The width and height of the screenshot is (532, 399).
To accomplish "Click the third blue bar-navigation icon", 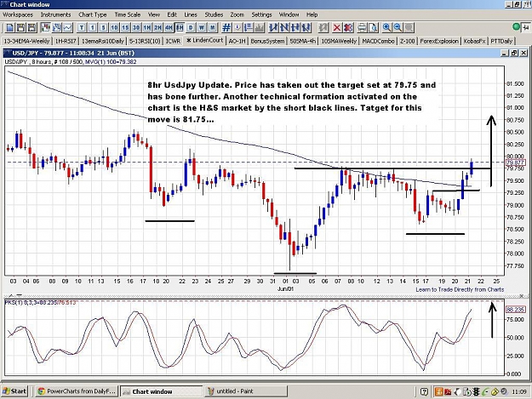I will coord(295,27).
